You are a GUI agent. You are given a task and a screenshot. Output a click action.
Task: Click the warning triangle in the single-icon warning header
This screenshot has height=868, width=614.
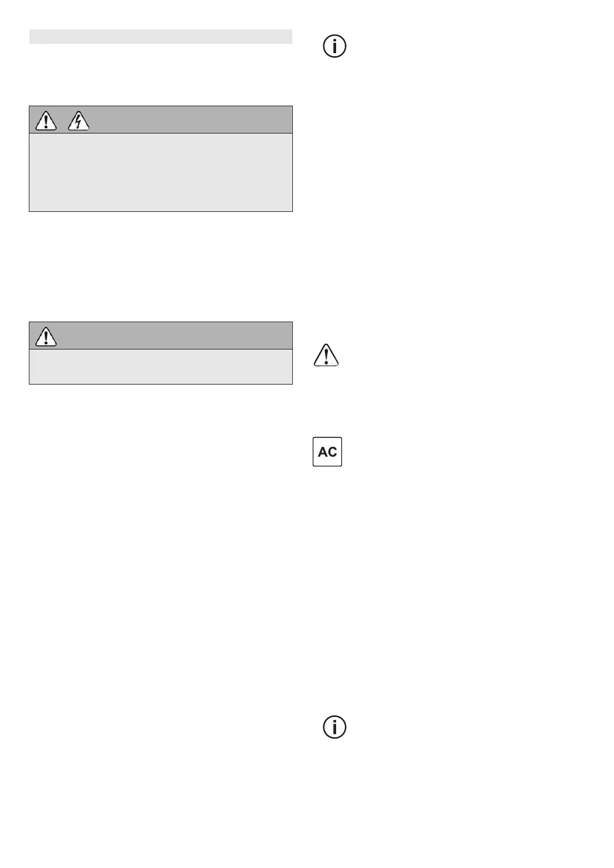point(46,337)
